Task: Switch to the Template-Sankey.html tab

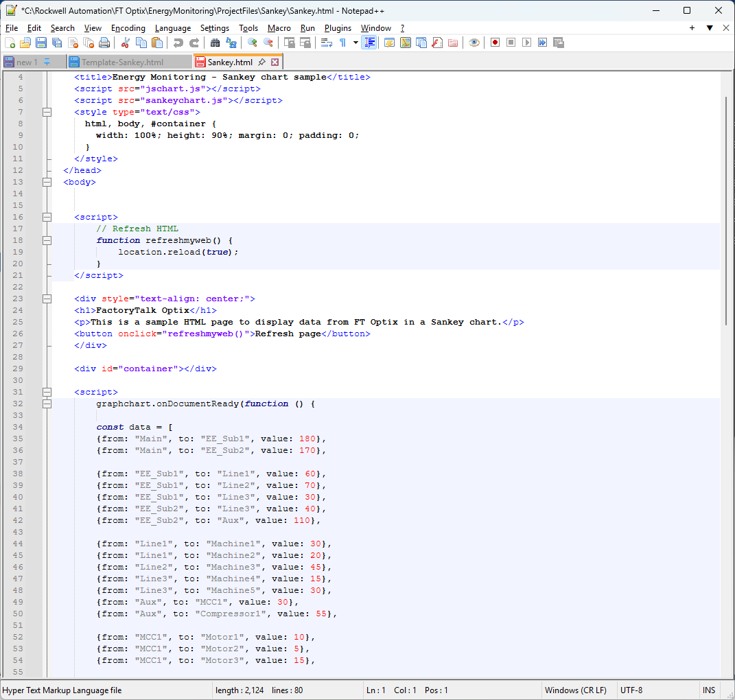Action: (123, 62)
